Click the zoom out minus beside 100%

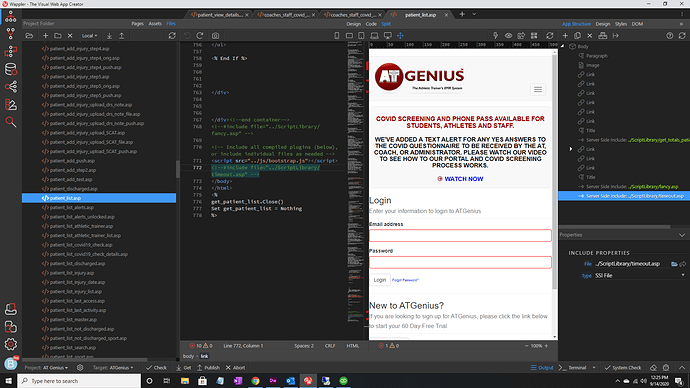click(526, 346)
